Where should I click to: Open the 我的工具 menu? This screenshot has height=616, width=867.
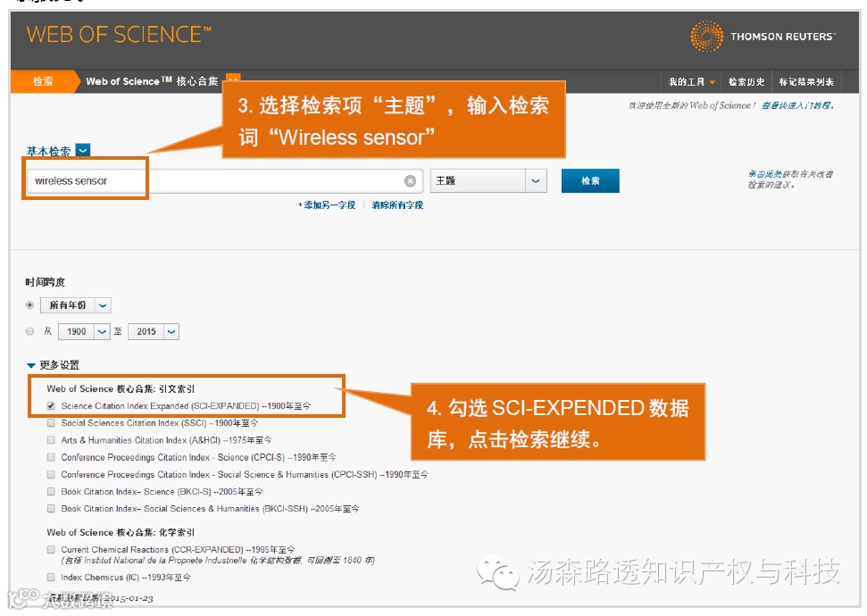coord(692,82)
